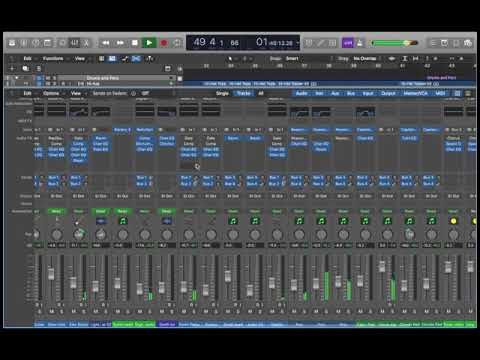Switch mixer to Tracks view
480x360 pixels.
click(244, 93)
